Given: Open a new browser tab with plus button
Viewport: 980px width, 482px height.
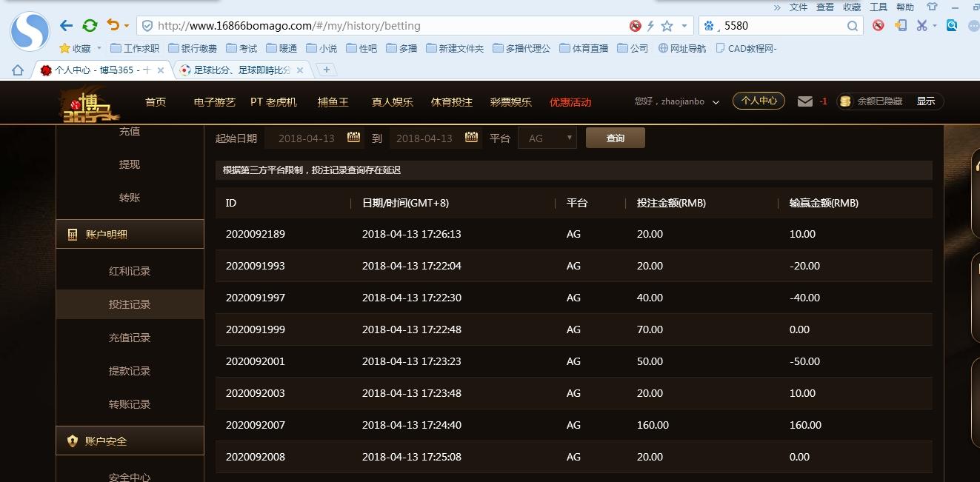Looking at the screenshot, I should coord(326,70).
